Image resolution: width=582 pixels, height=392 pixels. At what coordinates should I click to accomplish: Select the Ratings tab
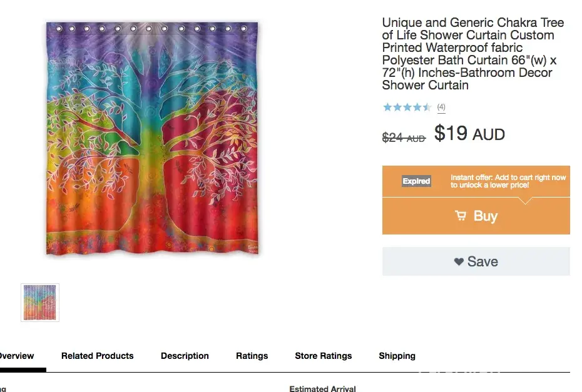[x=252, y=356]
